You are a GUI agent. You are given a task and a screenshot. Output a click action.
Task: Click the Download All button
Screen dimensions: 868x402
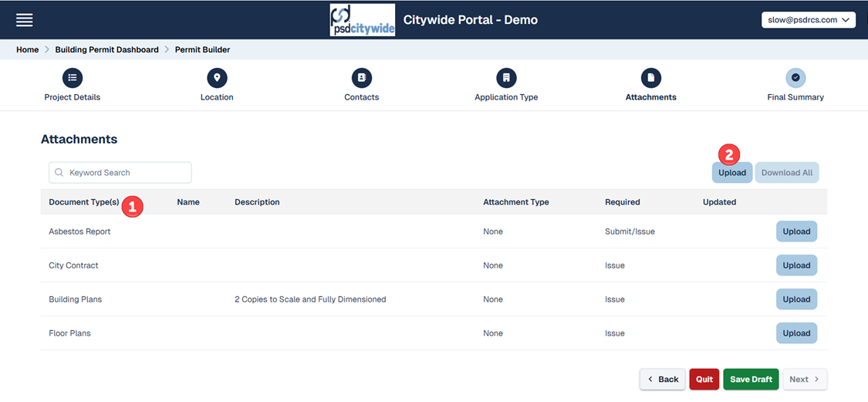point(787,173)
